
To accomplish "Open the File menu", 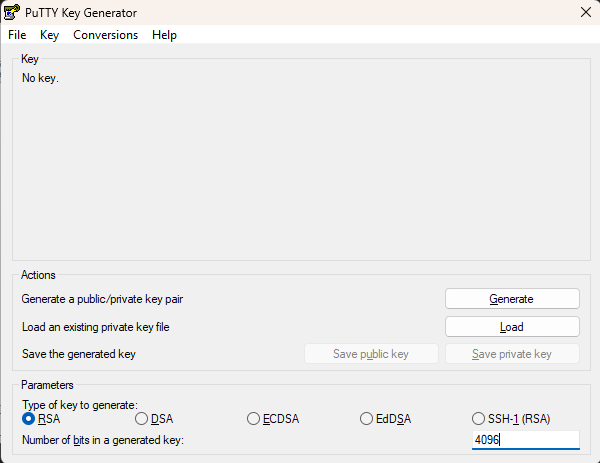I will [x=17, y=35].
